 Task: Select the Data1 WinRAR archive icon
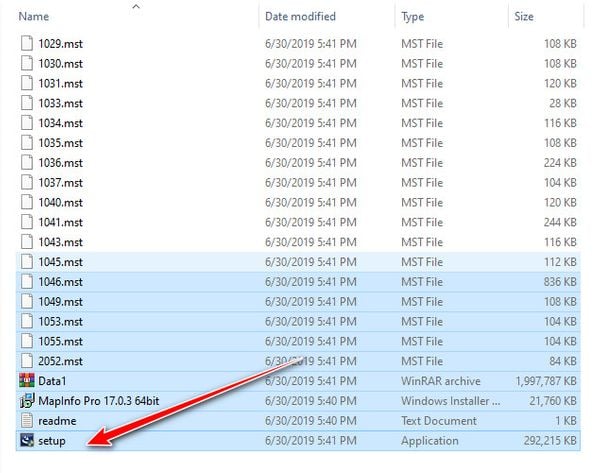coord(27,381)
